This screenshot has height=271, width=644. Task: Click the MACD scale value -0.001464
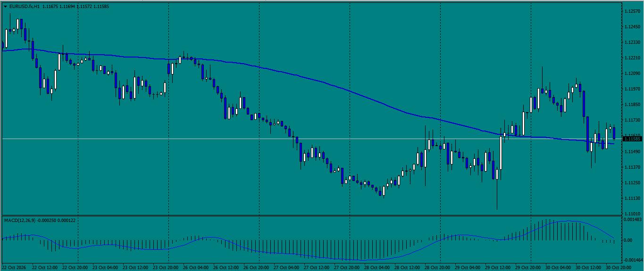(x=633, y=260)
